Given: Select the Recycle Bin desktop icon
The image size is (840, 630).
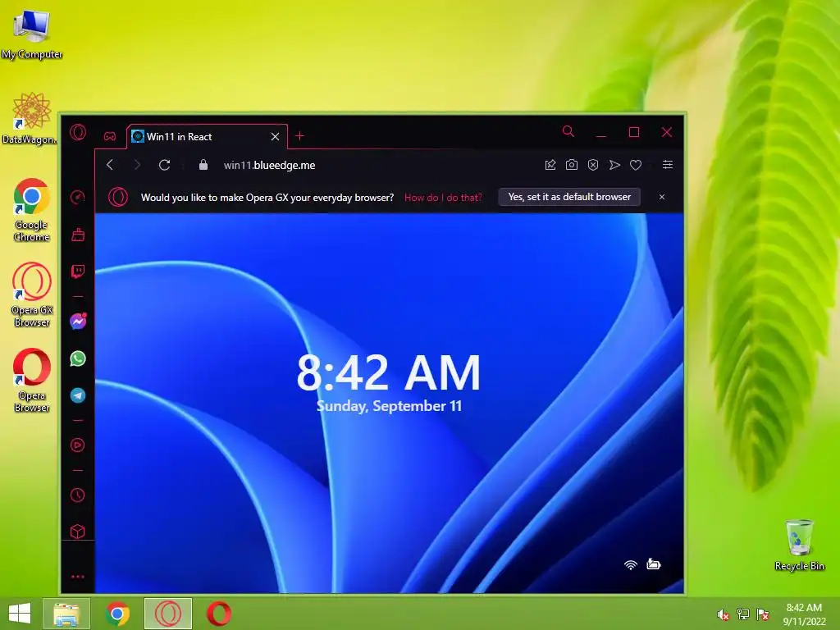Looking at the screenshot, I should (x=799, y=545).
